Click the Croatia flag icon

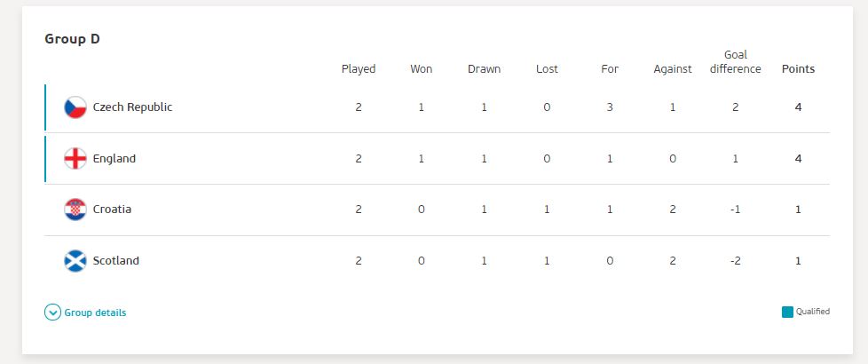point(75,210)
